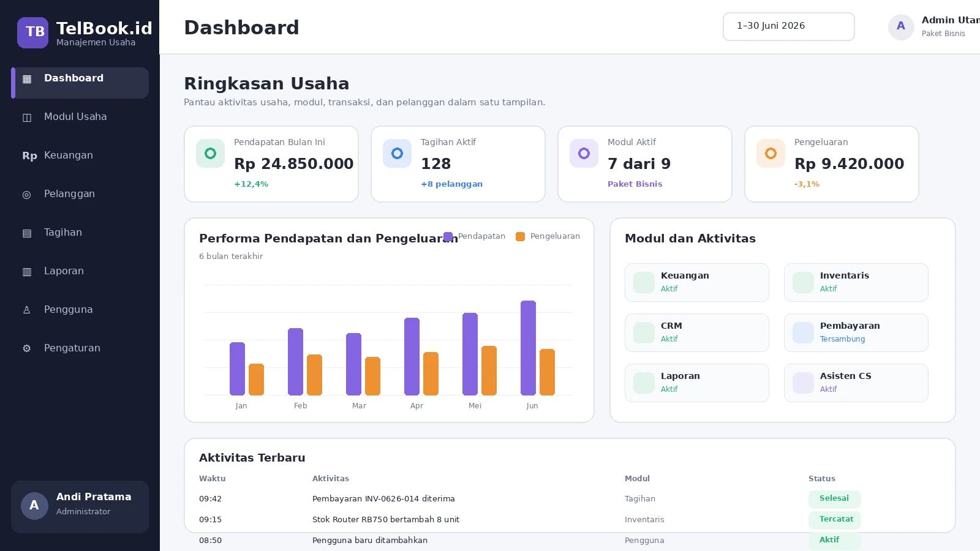
Task: Click "Pembayaran INV-0626-014 diterima" activity
Action: click(383, 499)
